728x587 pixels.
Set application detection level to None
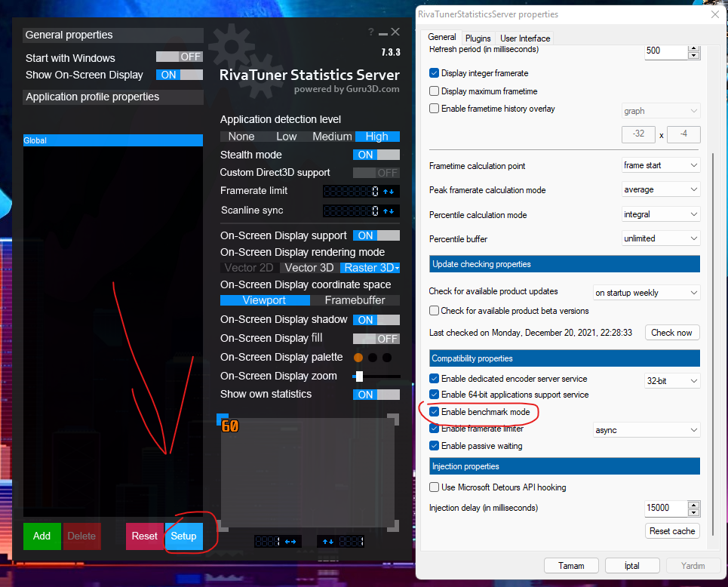241,137
